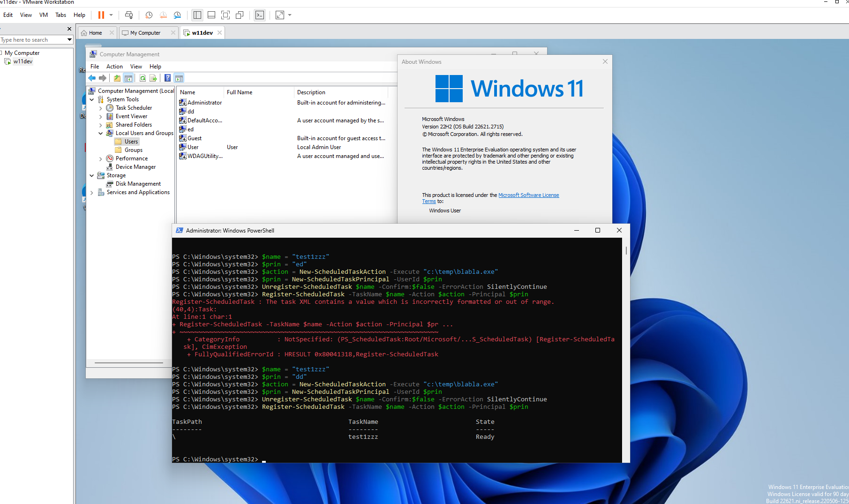Switch to the Home tab
Image resolution: width=849 pixels, height=504 pixels.
coord(96,33)
